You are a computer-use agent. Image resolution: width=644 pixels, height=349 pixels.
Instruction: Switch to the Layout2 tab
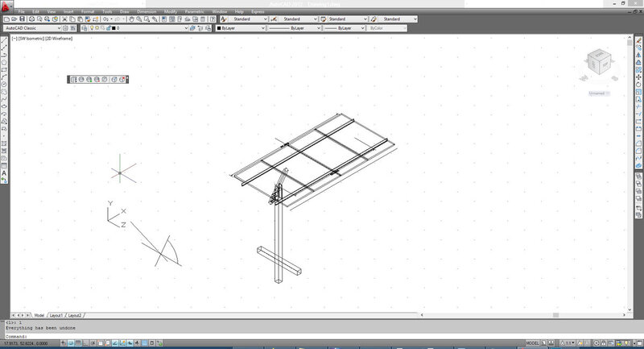tap(75, 315)
